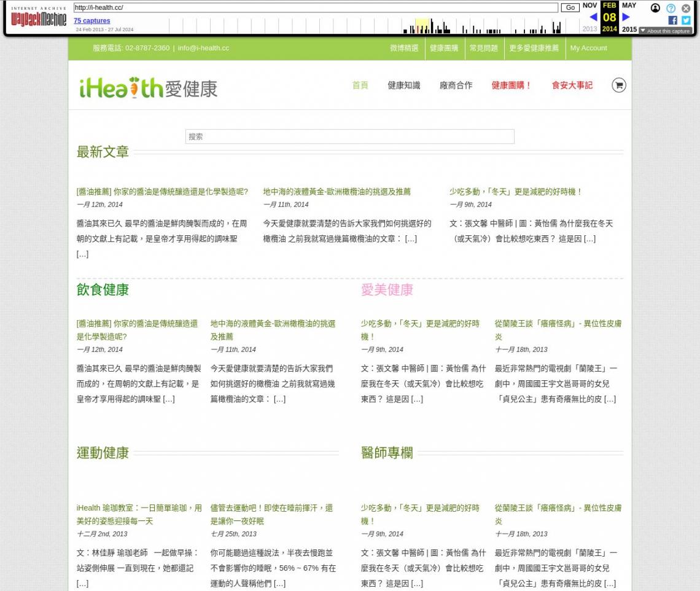Click the info@i-health.cc email link
This screenshot has height=591, width=700.
204,48
